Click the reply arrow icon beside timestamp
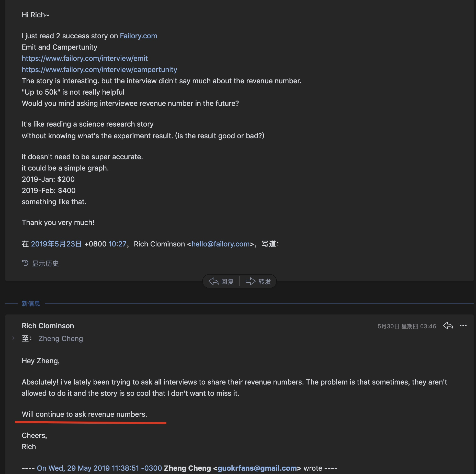476x474 pixels. 448,326
